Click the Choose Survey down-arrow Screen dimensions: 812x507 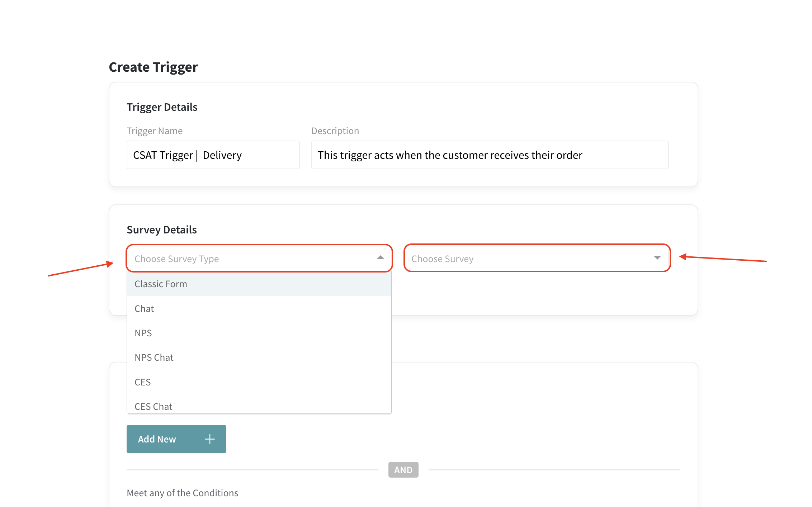coord(657,258)
